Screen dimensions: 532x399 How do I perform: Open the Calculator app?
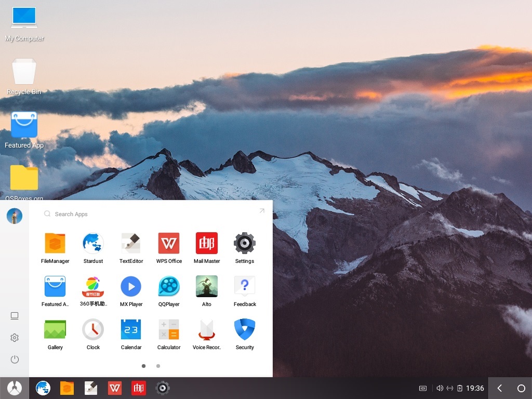coord(169,330)
